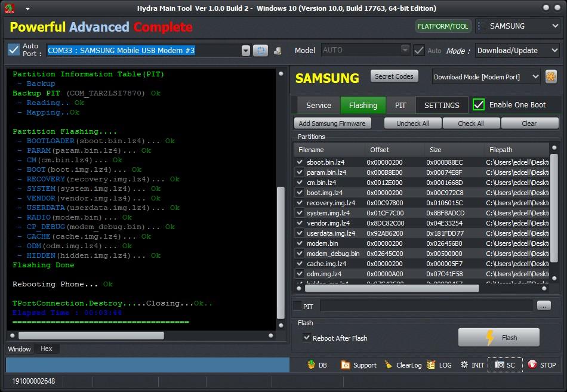This screenshot has height=392, width=567.
Task: Click the Secret Codes button
Action: (394, 76)
